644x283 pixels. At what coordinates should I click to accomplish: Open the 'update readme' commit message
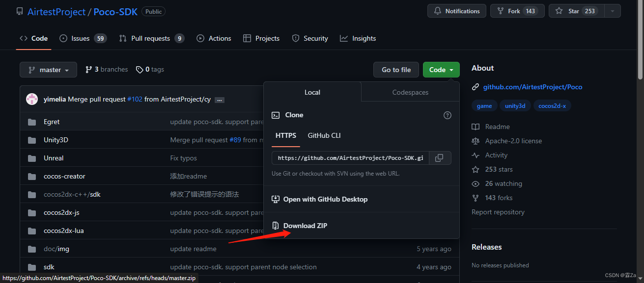[193, 249]
